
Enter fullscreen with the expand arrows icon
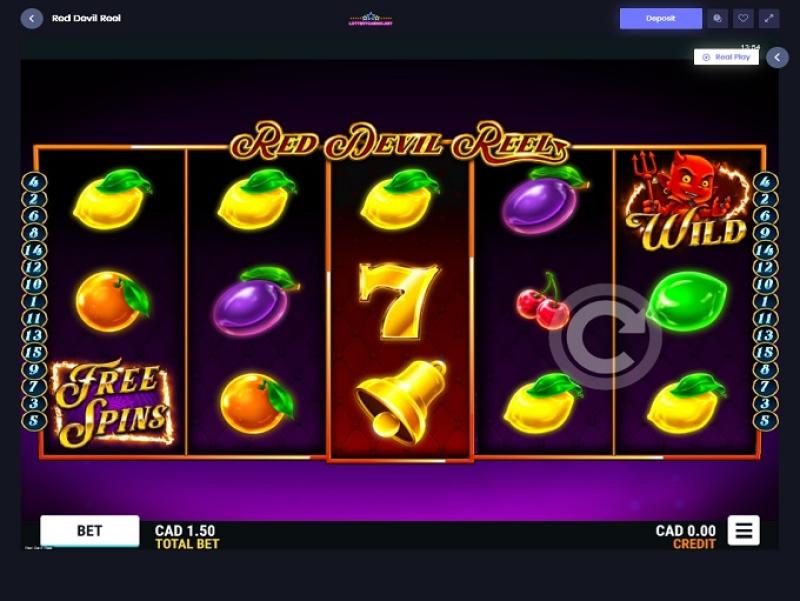click(769, 18)
